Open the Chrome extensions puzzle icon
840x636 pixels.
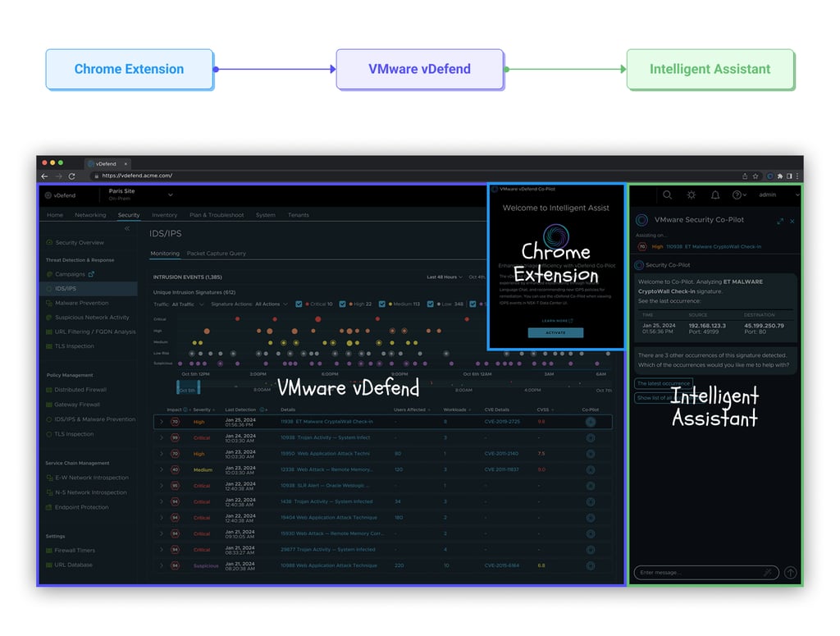pyautogui.click(x=780, y=176)
